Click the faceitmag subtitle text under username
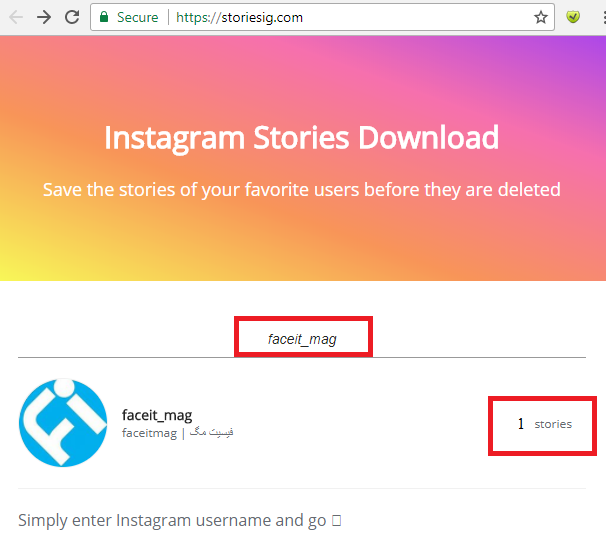Viewport: 606px width, 550px height. (x=177, y=433)
